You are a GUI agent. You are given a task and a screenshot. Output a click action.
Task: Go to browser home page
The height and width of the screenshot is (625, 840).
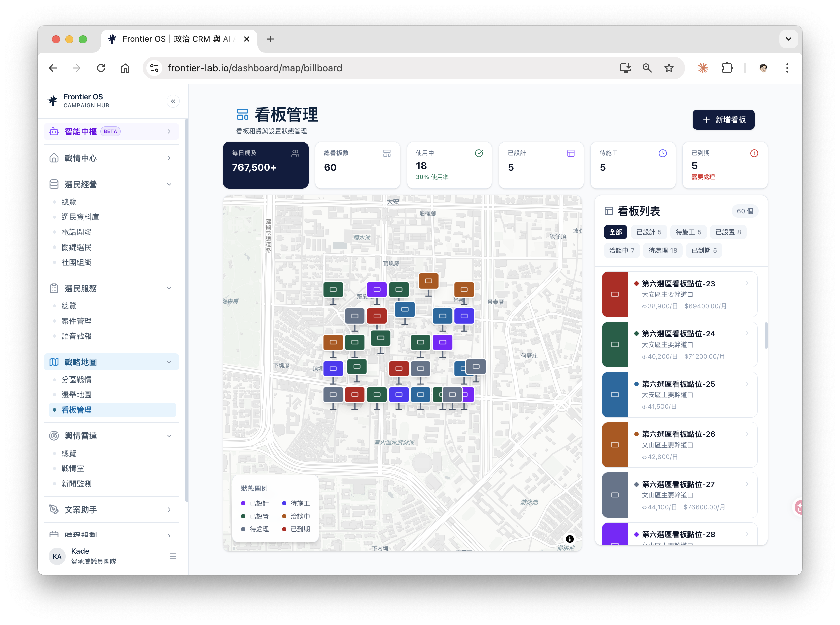125,68
